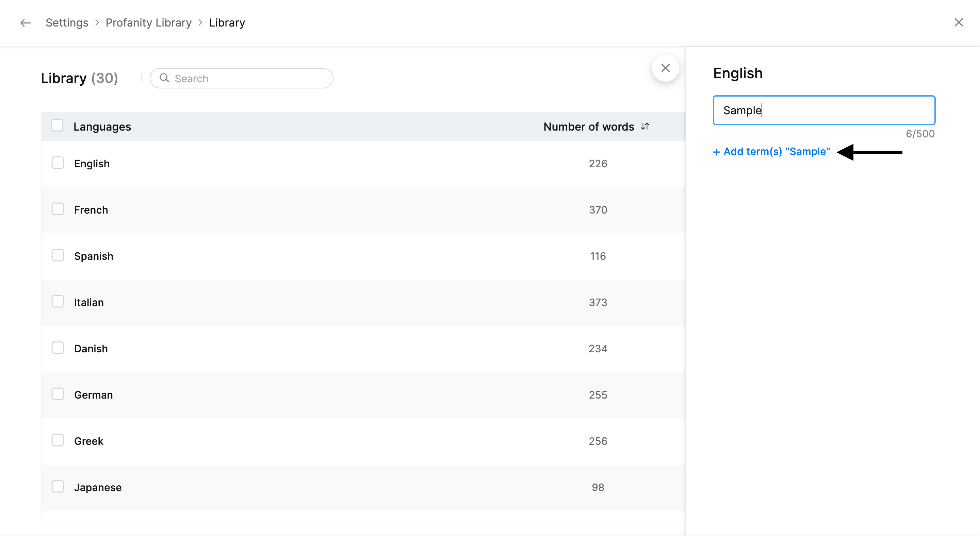Select all languages header checkbox
980x536 pixels.
[x=57, y=125]
